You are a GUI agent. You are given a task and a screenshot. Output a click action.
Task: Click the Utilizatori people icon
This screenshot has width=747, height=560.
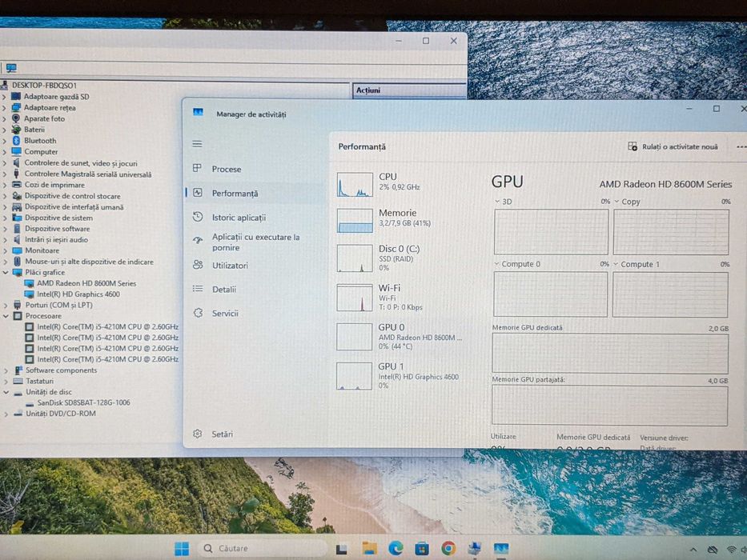(x=199, y=265)
